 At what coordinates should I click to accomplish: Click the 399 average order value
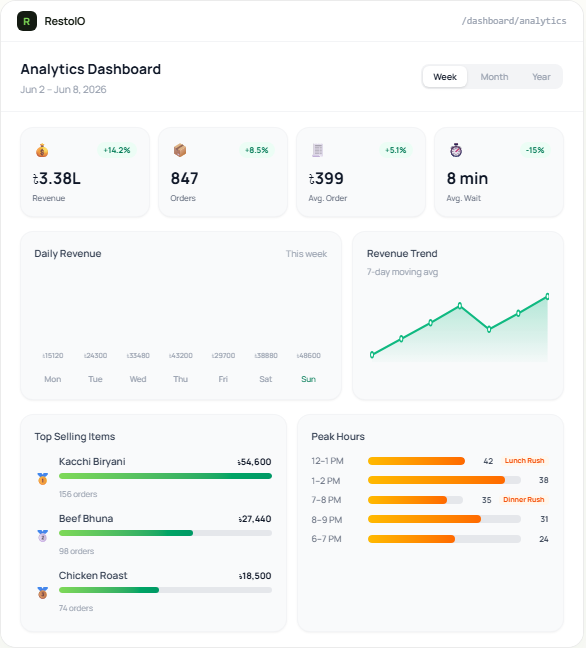tap(326, 179)
